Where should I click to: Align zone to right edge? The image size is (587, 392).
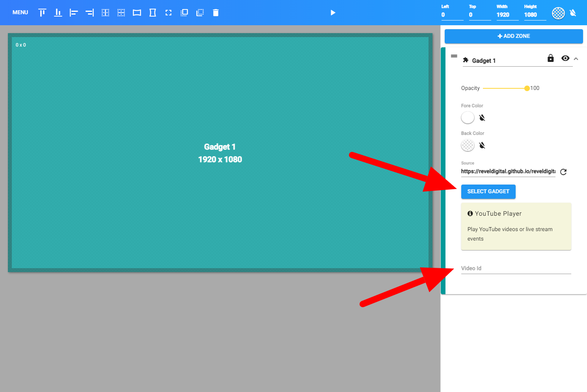coord(89,13)
